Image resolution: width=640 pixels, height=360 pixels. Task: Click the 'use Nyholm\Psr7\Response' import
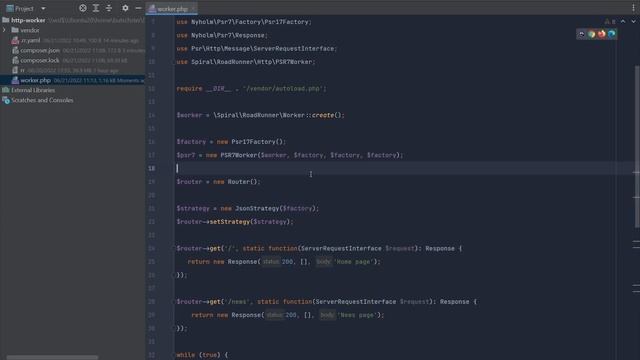(222, 35)
